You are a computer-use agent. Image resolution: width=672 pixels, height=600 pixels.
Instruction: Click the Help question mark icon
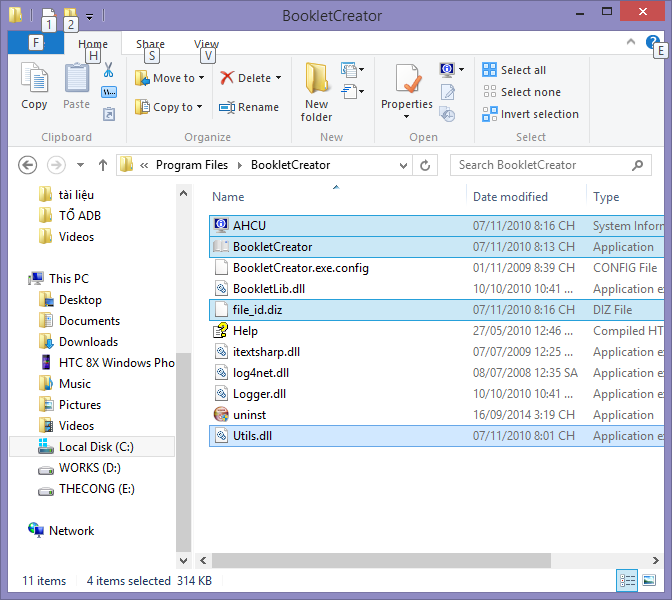(652, 42)
